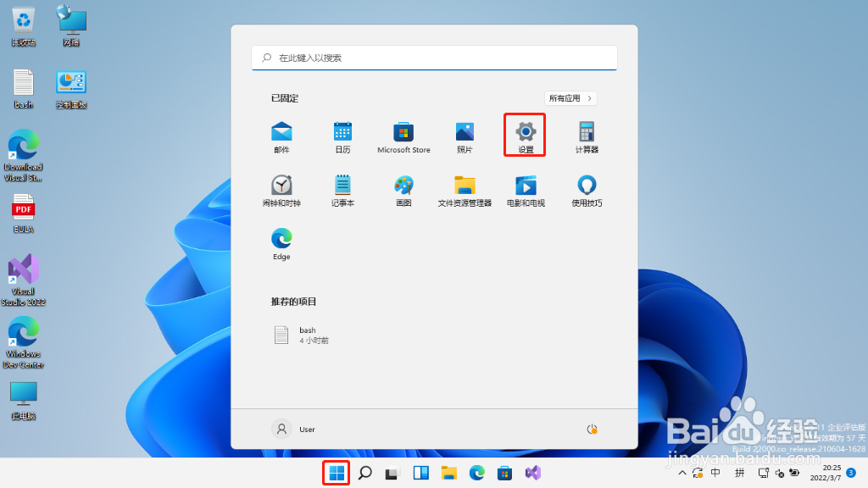Open Widgets panel from taskbar

tap(420, 473)
